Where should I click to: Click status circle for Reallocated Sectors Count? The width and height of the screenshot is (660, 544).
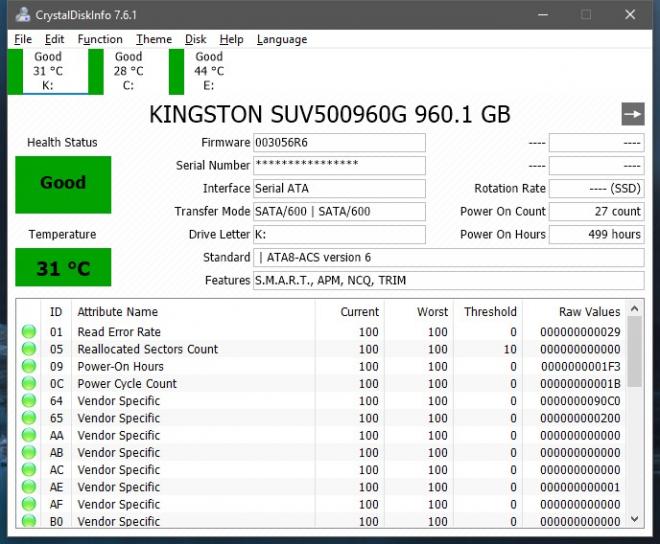[29, 349]
